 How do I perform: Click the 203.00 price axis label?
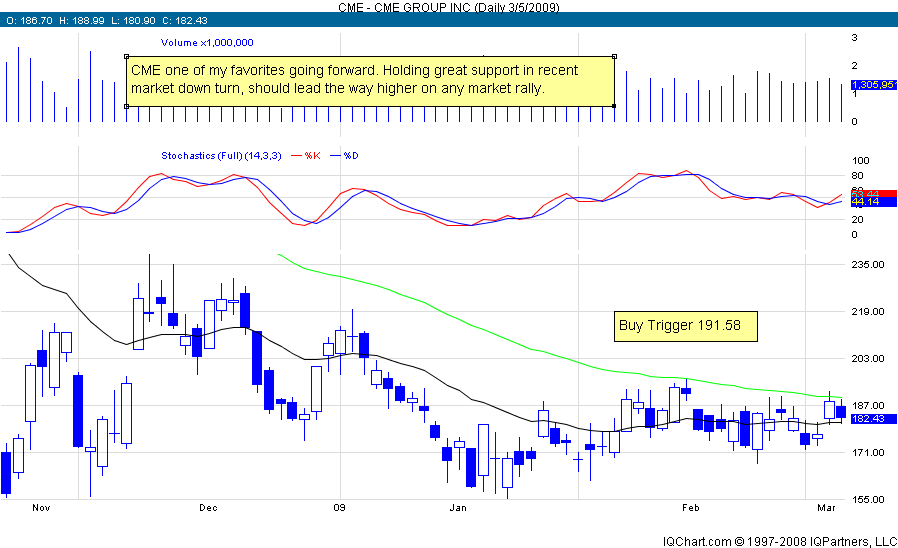pyautogui.click(x=868, y=358)
